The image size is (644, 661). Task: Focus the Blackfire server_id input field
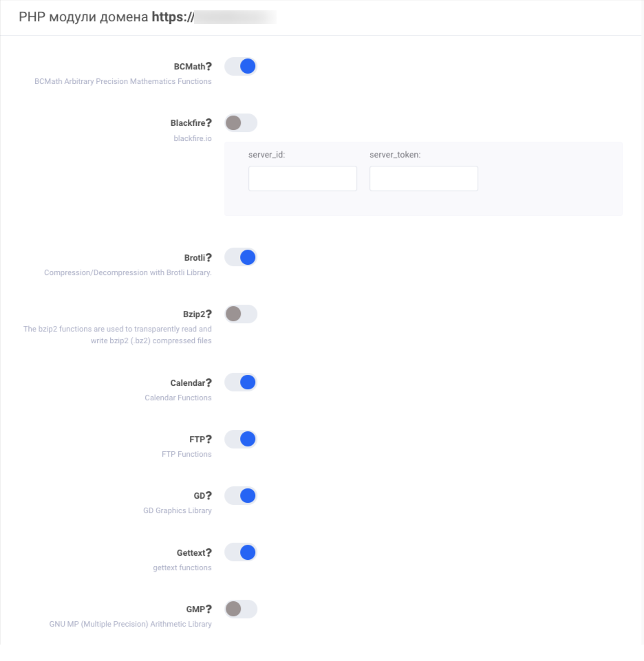pyautogui.click(x=303, y=178)
